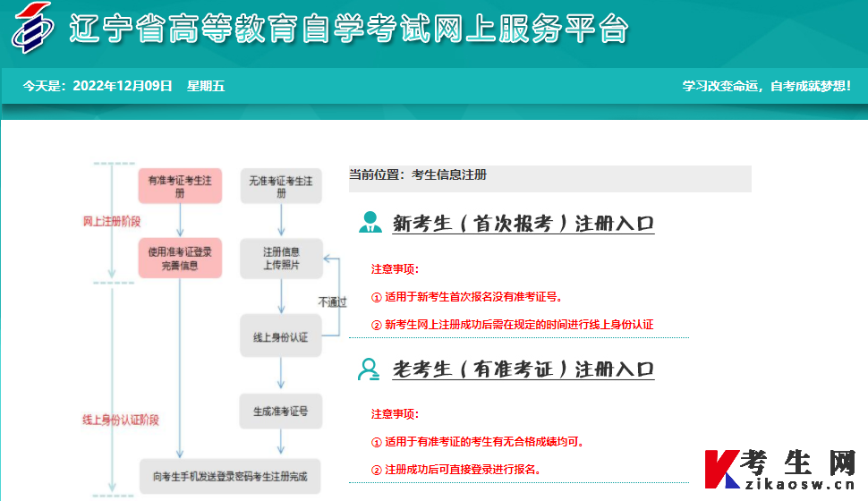
Task: Open 老考生（有准考证）注册入口 link
Action: tap(523, 369)
